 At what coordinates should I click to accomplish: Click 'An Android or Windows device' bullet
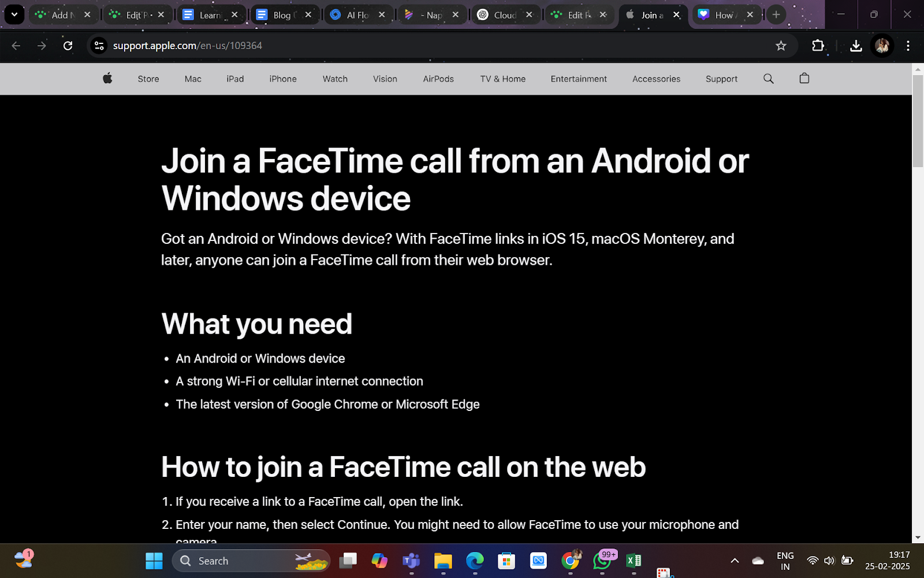(260, 358)
